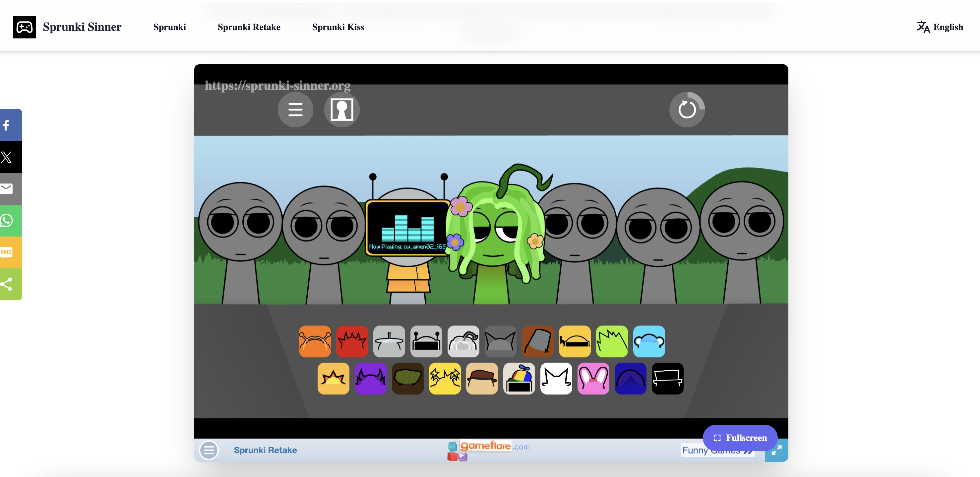Choose the light blue headphones icon
The width and height of the screenshot is (980, 477).
pos(649,341)
